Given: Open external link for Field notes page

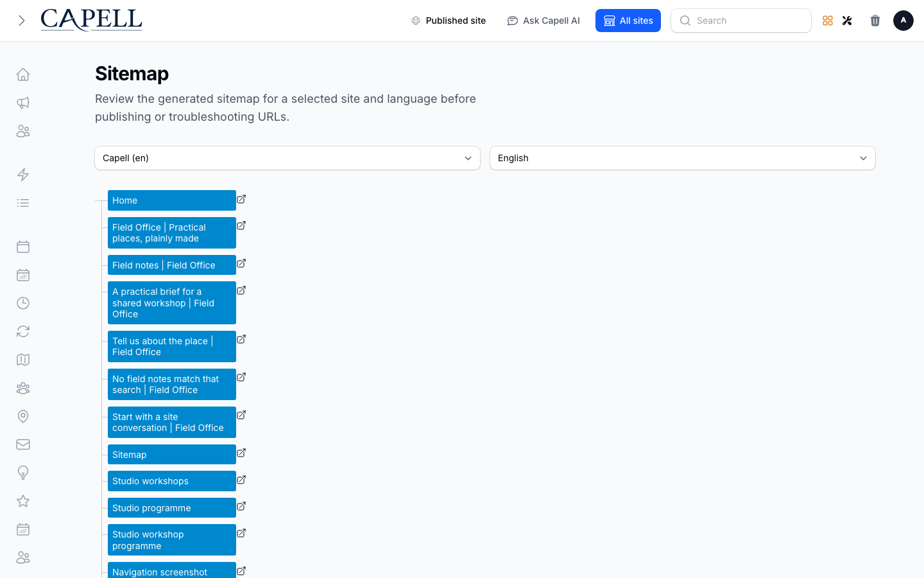Looking at the screenshot, I should click(x=241, y=263).
